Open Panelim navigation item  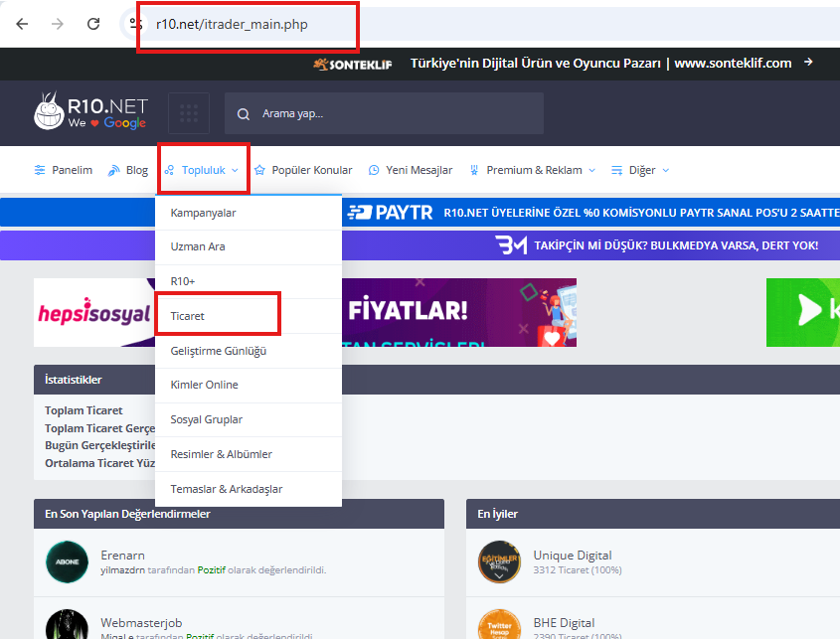[64, 170]
